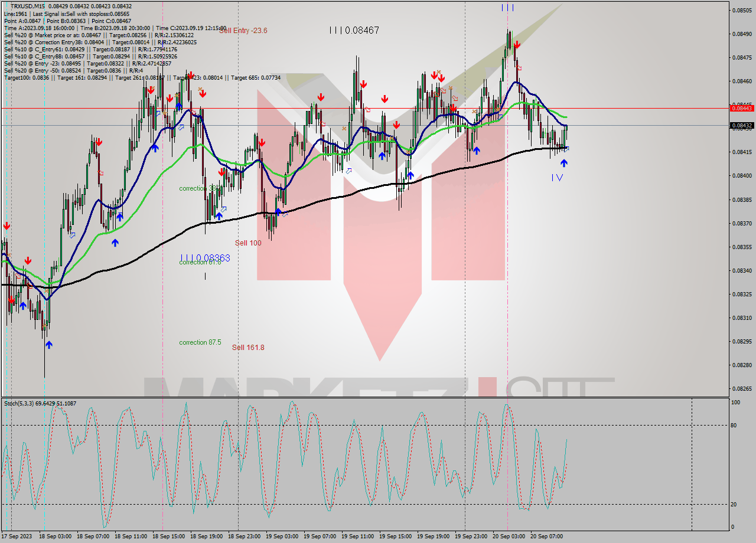The image size is (756, 543).
Task: Click the '19 Sep 19:00' time label
Action: (x=433, y=537)
